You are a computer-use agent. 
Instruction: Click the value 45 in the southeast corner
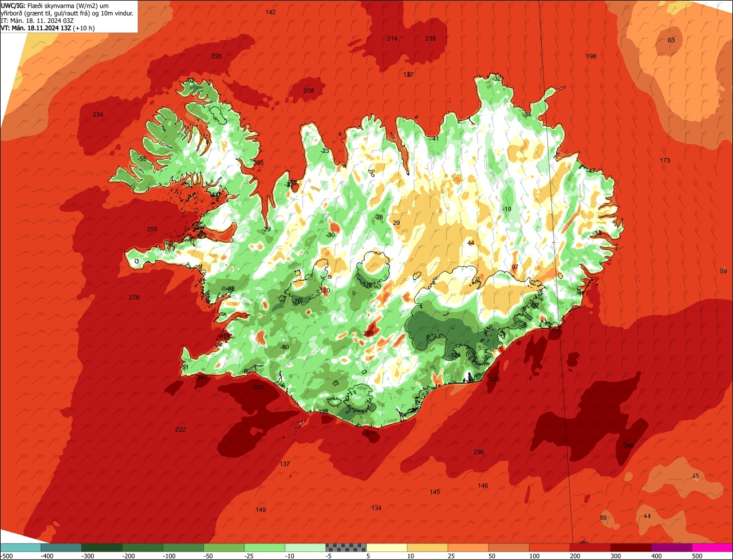695,476
